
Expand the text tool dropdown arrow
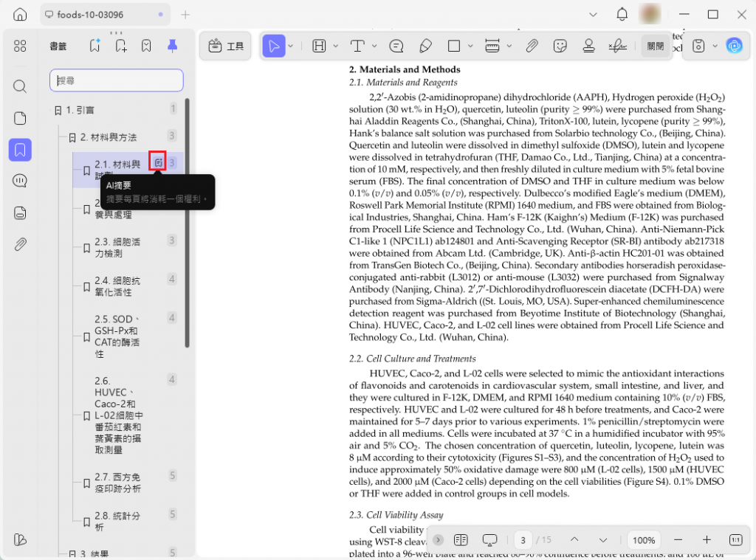coord(374,46)
